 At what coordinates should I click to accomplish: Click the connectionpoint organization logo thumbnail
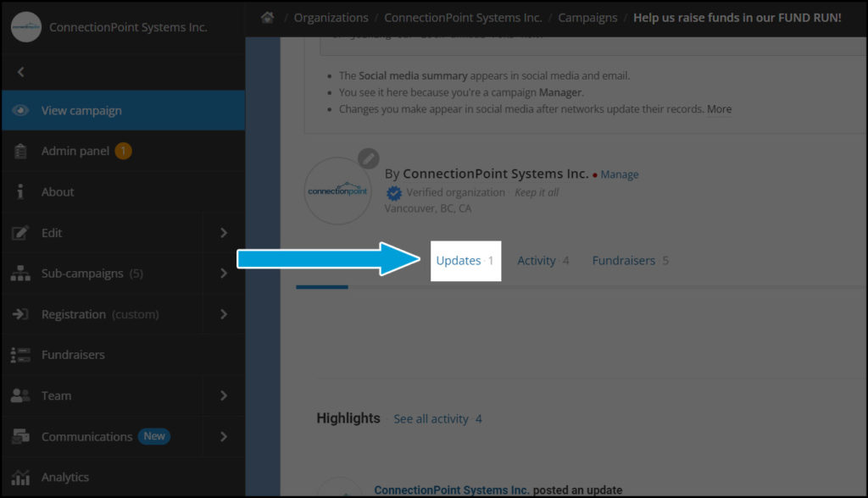[337, 191]
